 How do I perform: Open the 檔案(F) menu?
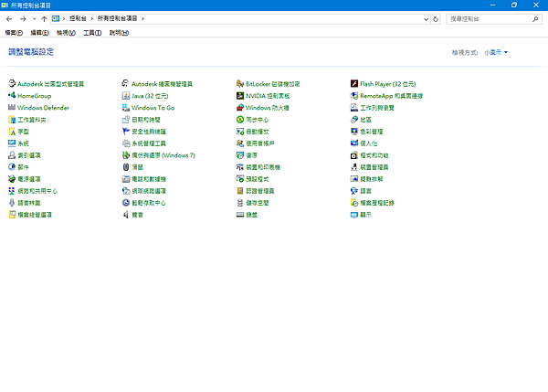[x=14, y=33]
